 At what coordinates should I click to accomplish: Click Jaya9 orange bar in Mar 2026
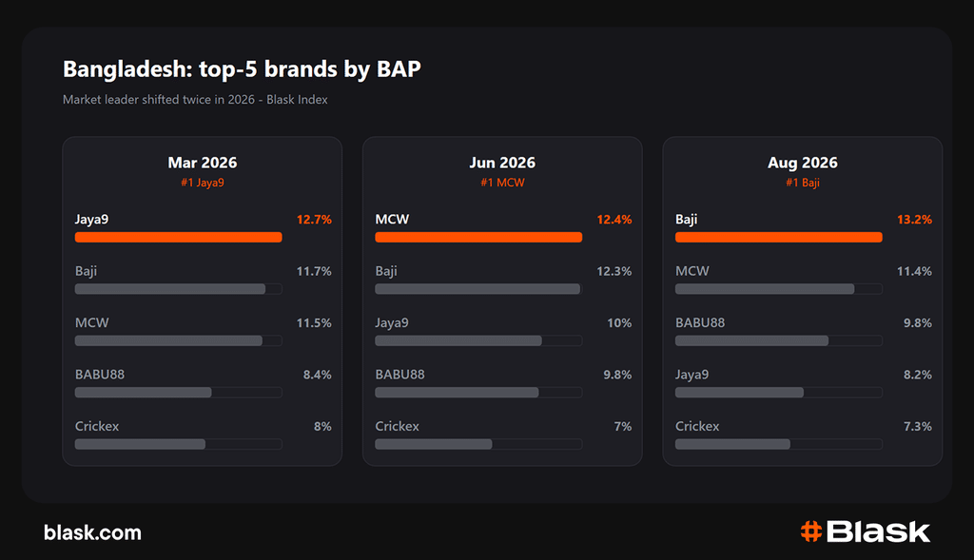click(178, 237)
